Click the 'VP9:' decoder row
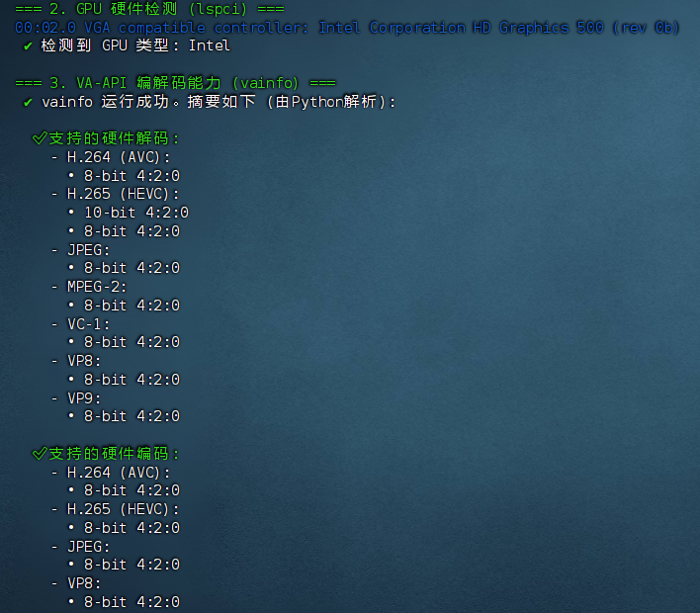 click(x=84, y=398)
